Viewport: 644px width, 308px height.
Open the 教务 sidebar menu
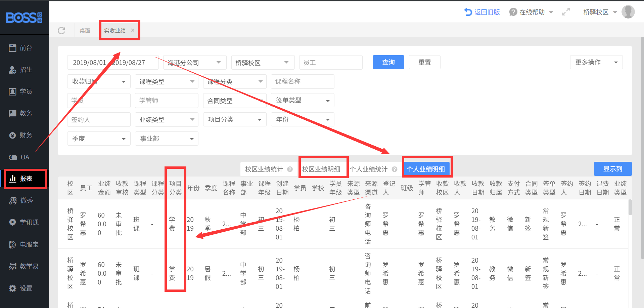25,113
